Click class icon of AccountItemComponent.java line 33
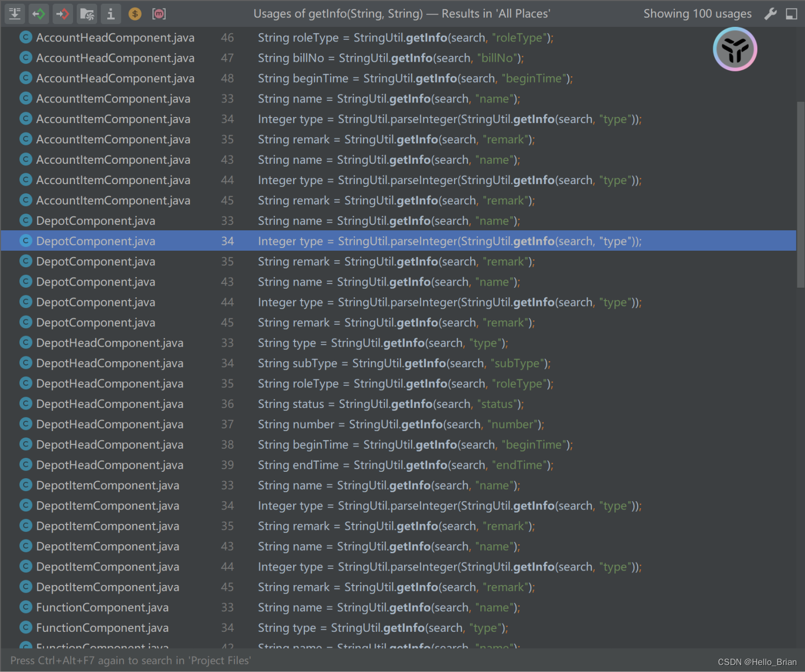The height and width of the screenshot is (672, 805). point(26,99)
